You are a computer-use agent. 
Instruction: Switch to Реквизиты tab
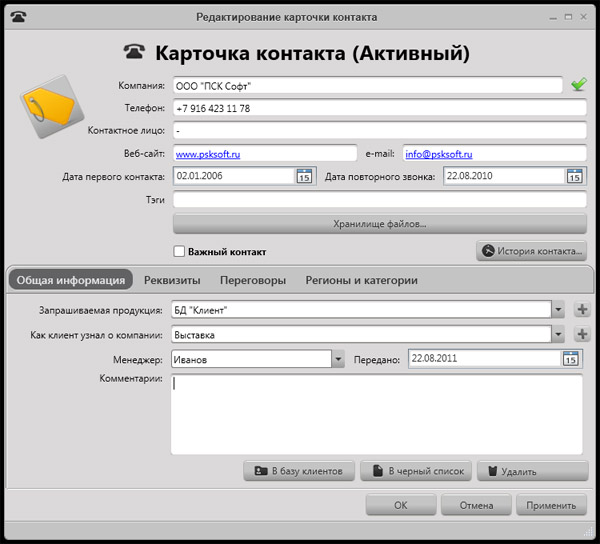point(172,280)
